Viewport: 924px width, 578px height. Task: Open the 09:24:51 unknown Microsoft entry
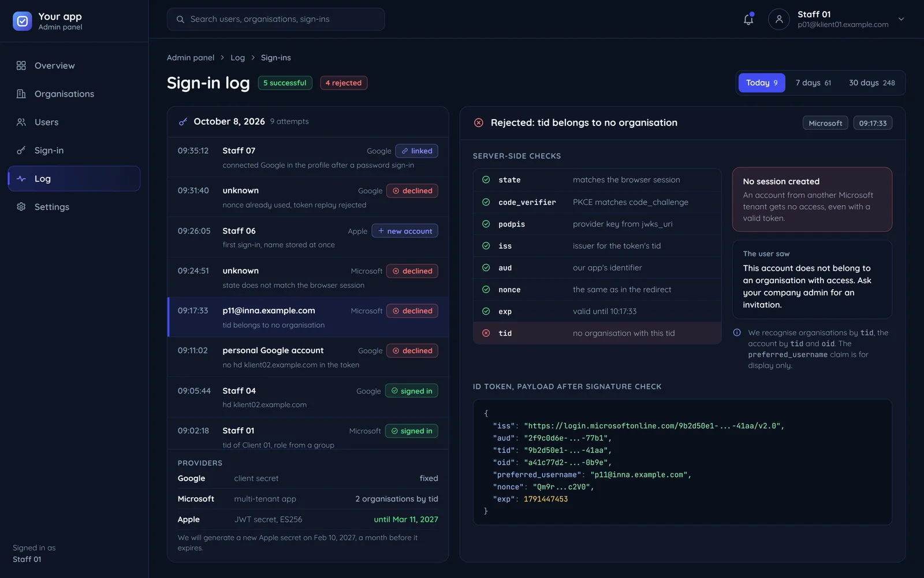[x=308, y=277]
